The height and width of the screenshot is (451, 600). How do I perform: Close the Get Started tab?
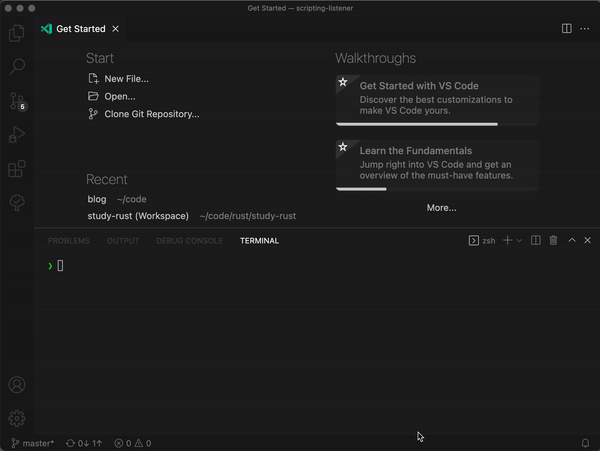tap(115, 29)
